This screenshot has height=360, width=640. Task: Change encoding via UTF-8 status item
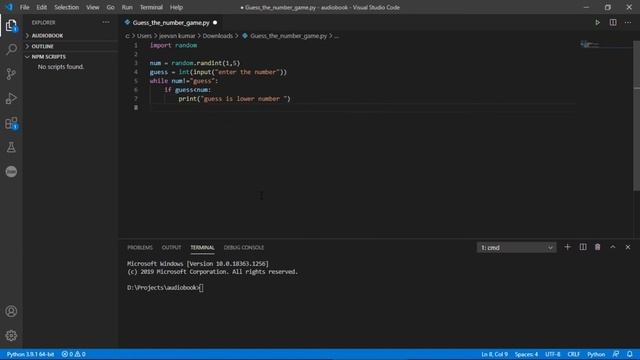pos(553,354)
